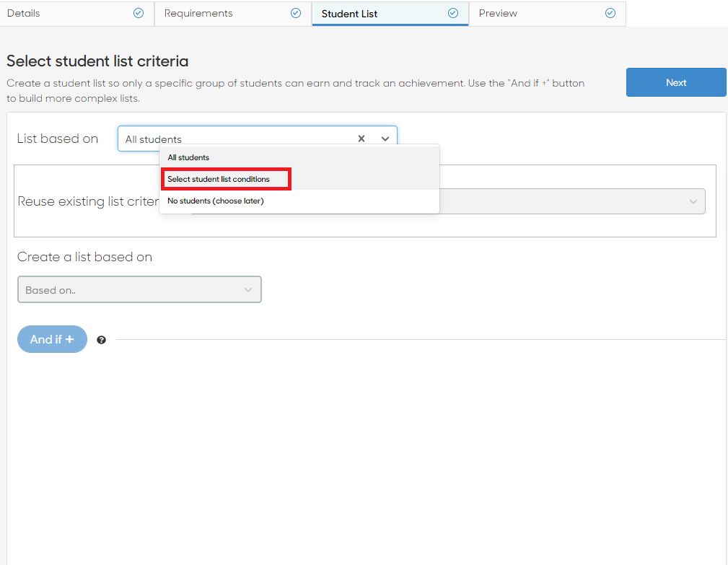Viewport: 728px width, 565px height.
Task: Collapse the List based on dropdown arrow
Action: (385, 139)
